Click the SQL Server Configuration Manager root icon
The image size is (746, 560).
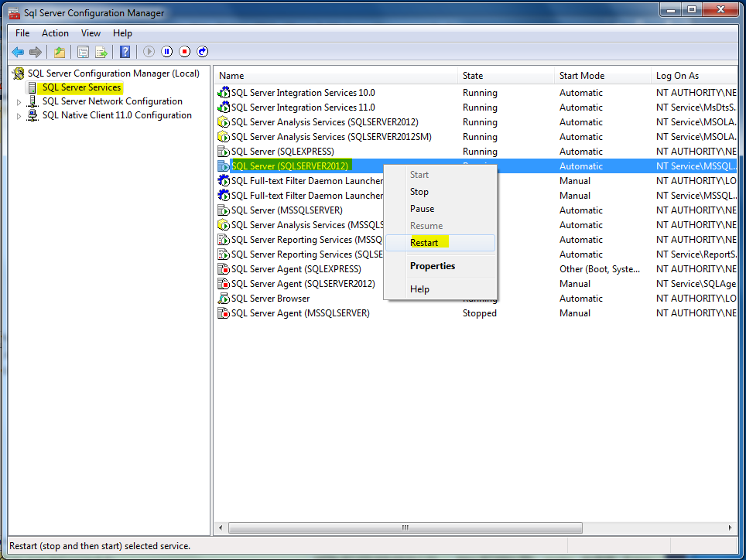tap(19, 73)
